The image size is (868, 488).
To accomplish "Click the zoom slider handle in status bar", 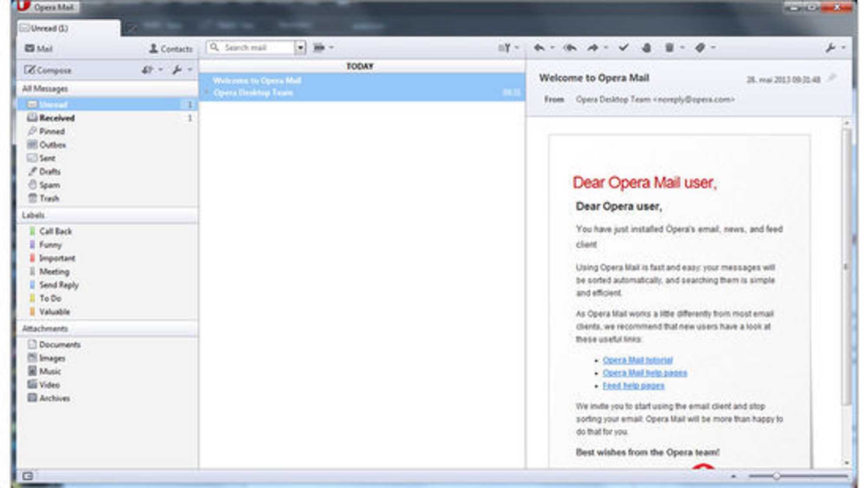I will (x=776, y=476).
